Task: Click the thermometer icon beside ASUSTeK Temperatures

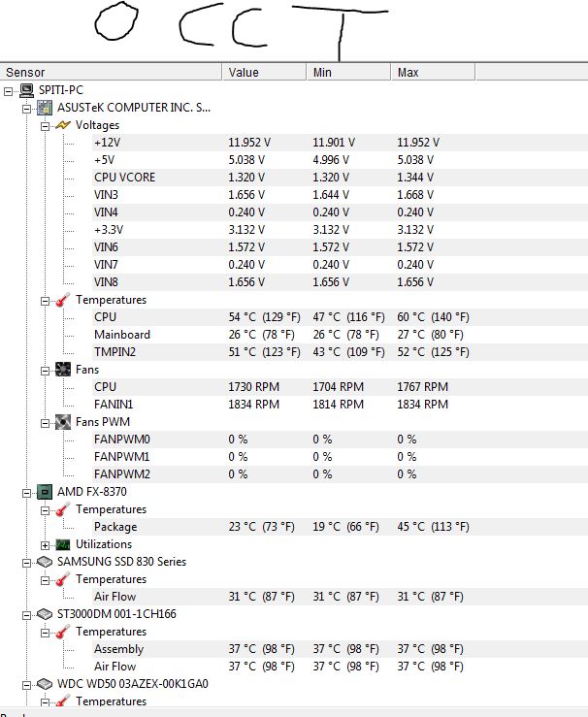Action: pyautogui.click(x=63, y=300)
